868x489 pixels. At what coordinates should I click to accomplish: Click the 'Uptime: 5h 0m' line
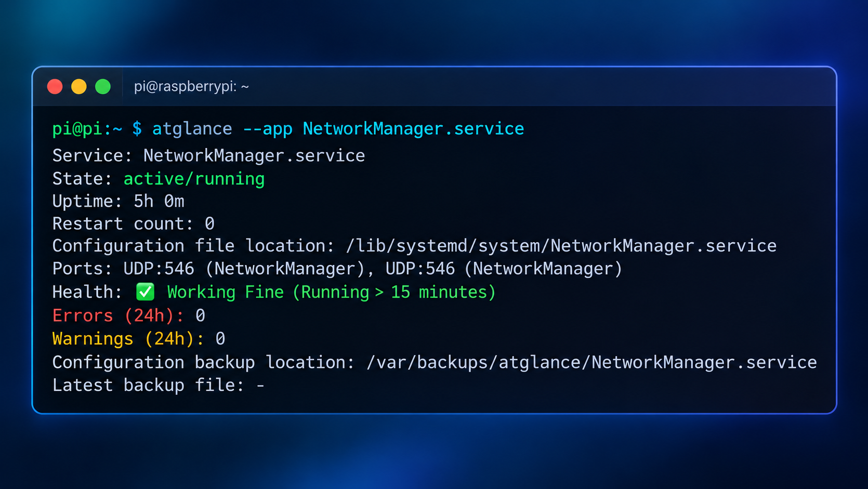point(119,201)
